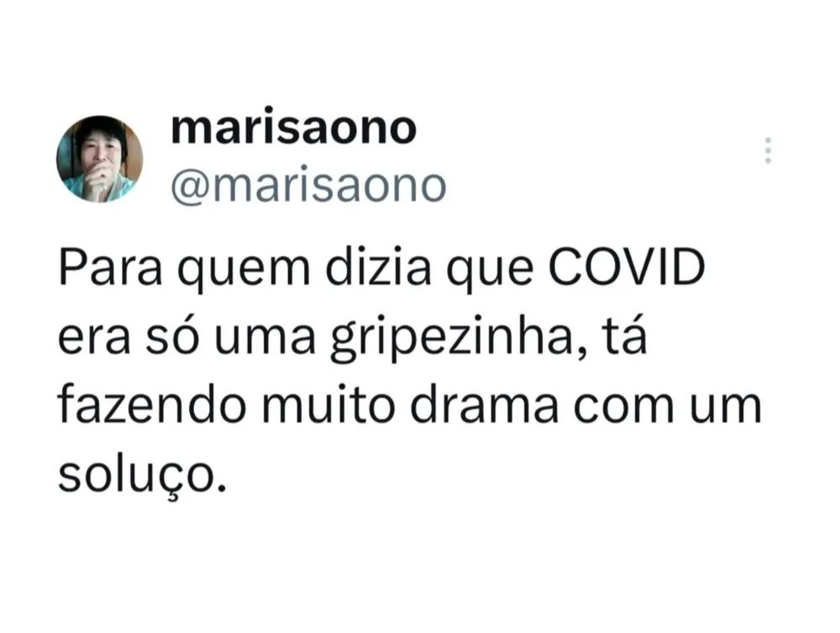
Task: Select the word quem in the tweet
Action: [x=244, y=272]
